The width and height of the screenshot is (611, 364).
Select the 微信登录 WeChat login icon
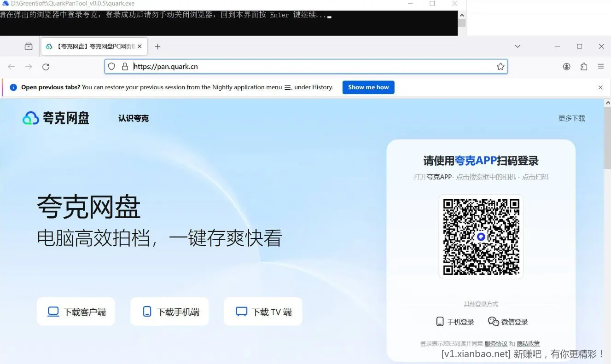point(493,321)
